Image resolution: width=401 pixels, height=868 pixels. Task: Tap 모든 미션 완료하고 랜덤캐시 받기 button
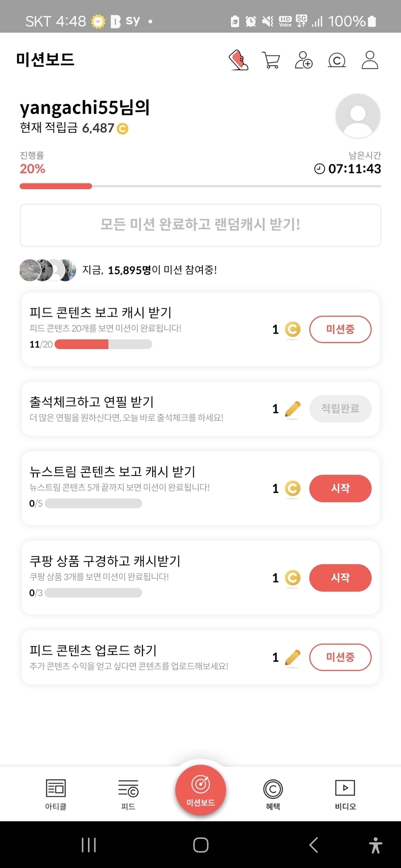click(200, 225)
